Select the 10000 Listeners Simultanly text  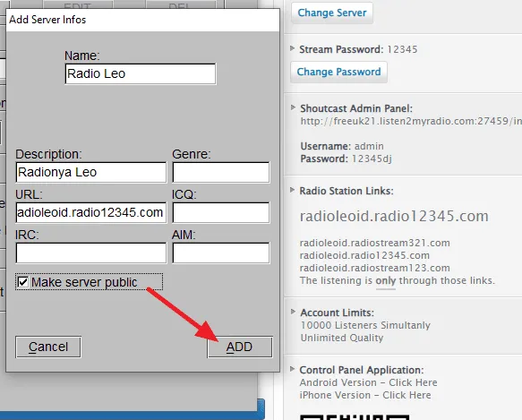tap(365, 325)
